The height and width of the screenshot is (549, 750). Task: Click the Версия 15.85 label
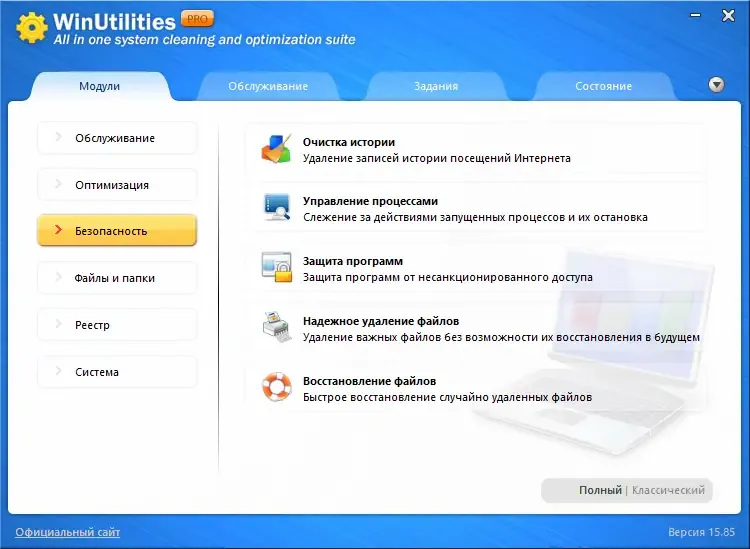point(701,532)
